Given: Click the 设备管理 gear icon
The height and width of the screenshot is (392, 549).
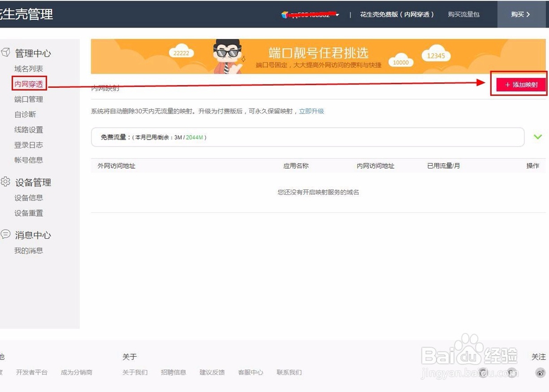Looking at the screenshot, I should [7, 182].
